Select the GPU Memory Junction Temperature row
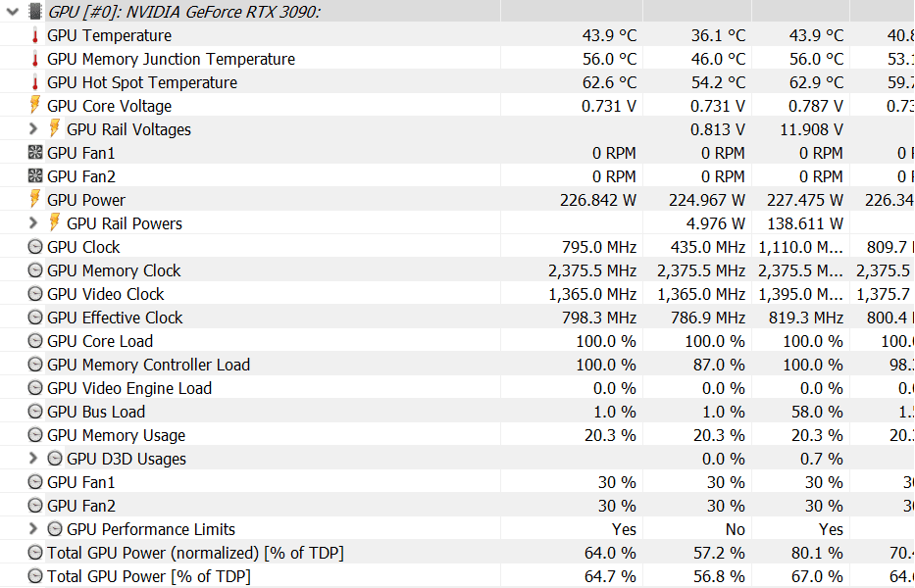The image size is (915, 588). click(171, 59)
